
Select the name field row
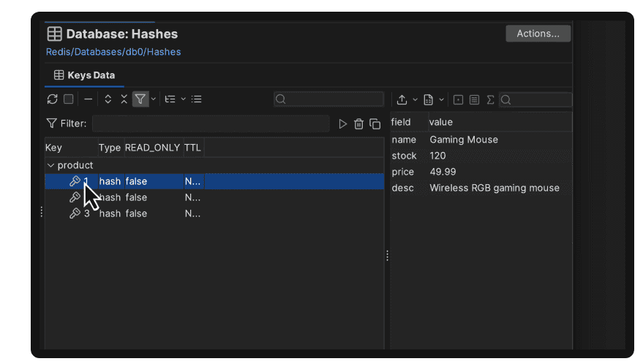point(481,140)
